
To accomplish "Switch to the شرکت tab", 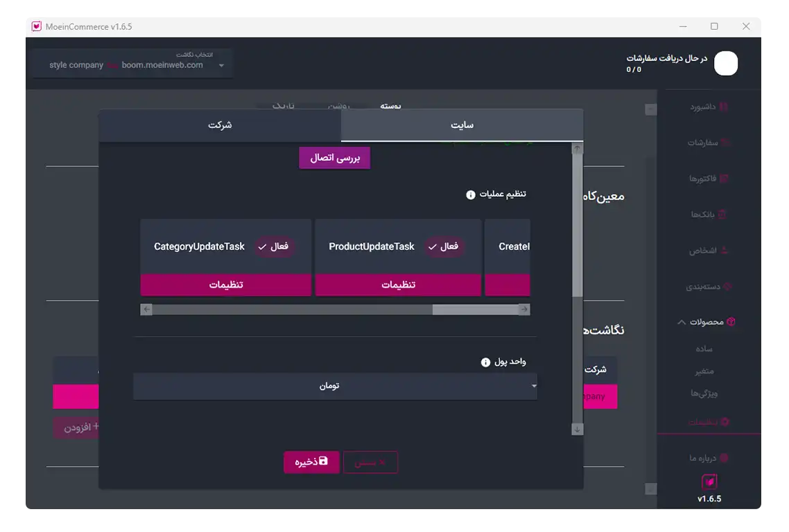I will [x=220, y=125].
